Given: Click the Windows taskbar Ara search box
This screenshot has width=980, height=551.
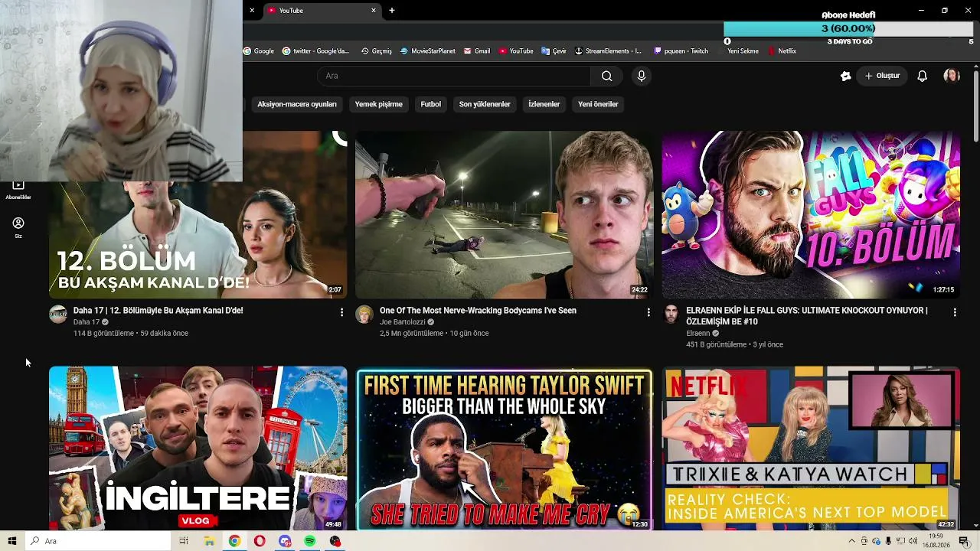Looking at the screenshot, I should tap(99, 541).
